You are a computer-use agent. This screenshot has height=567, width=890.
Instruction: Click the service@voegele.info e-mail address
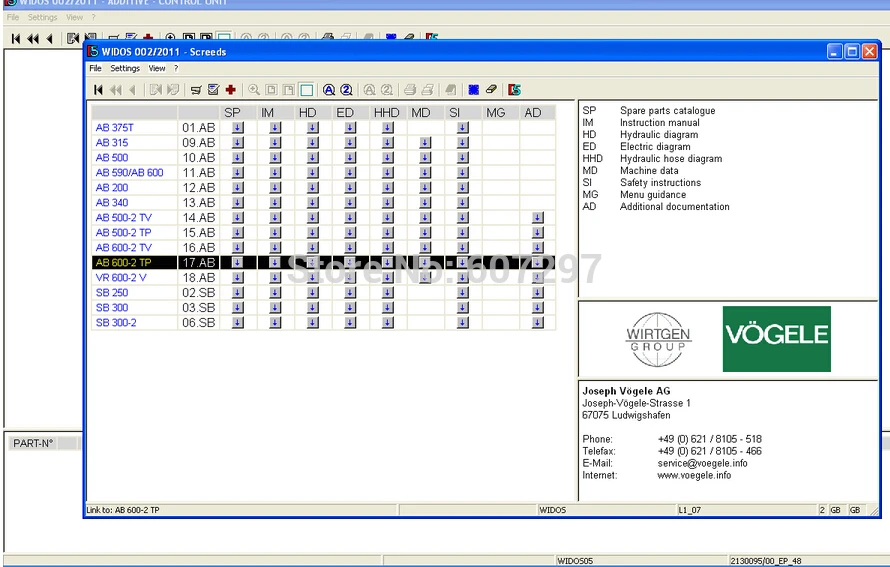702,463
